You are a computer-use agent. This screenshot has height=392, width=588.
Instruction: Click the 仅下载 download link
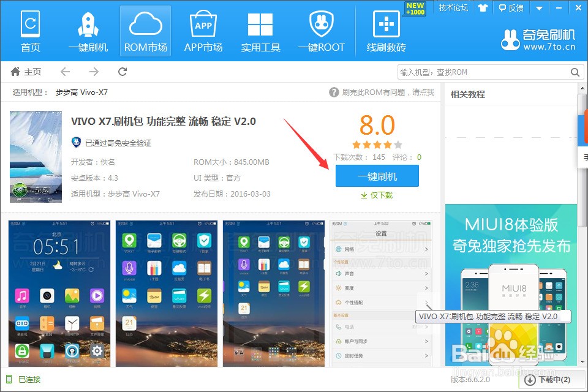(x=377, y=195)
